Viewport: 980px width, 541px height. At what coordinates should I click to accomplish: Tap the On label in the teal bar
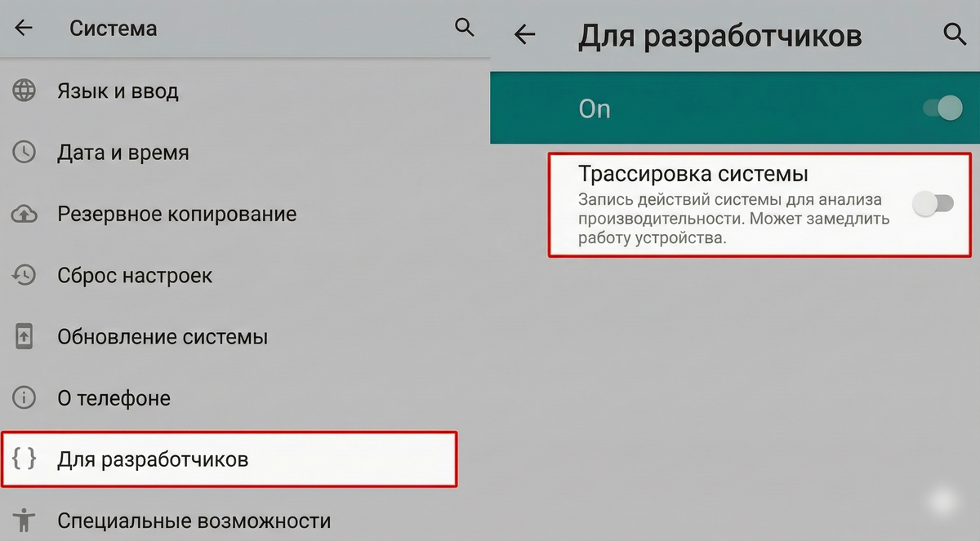pos(595,109)
